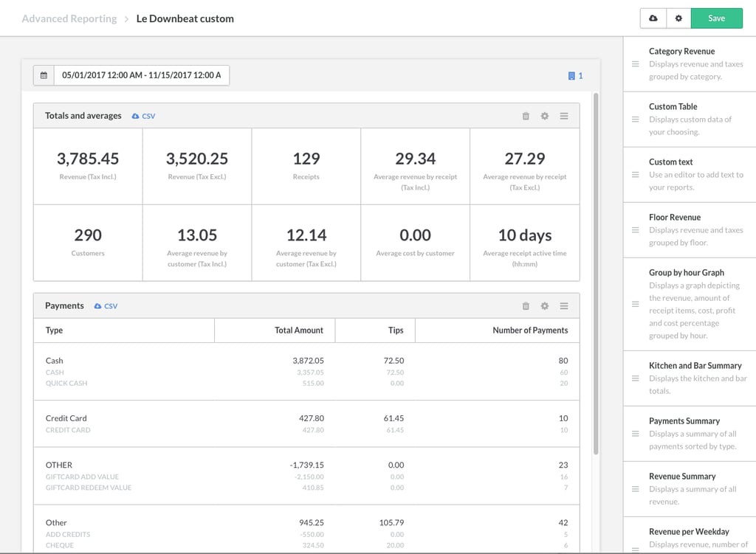The height and width of the screenshot is (554, 756).
Task: Click the report vertical scrollbar
Action: [x=596, y=273]
